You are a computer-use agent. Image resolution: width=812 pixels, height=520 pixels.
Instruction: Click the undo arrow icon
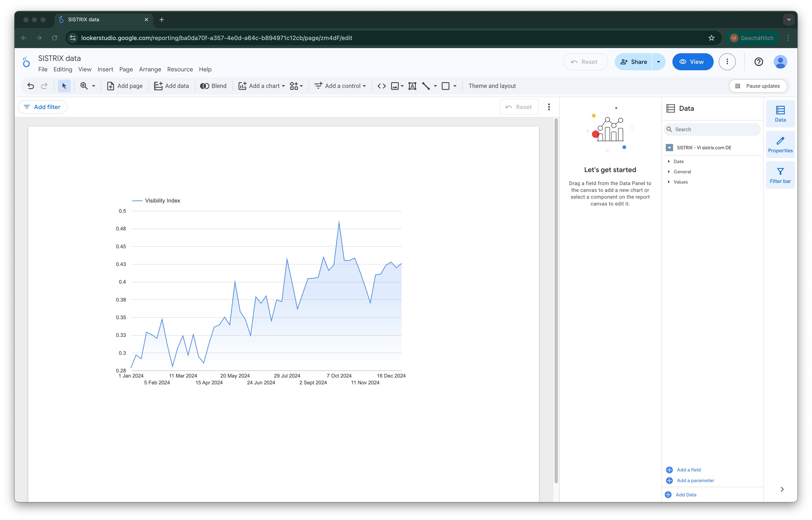tap(31, 86)
